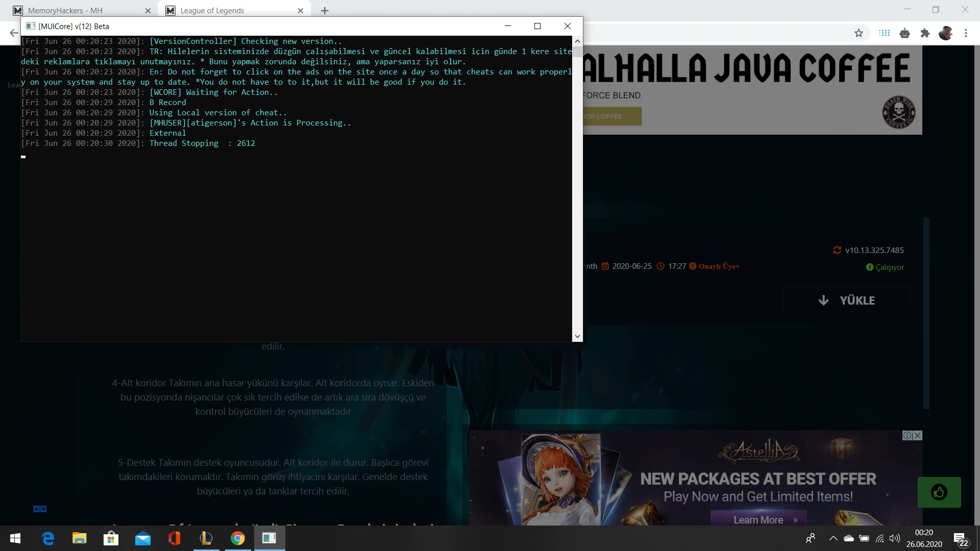Viewport: 980px width, 551px height.
Task: Open the battery status tray icon
Action: [x=864, y=538]
